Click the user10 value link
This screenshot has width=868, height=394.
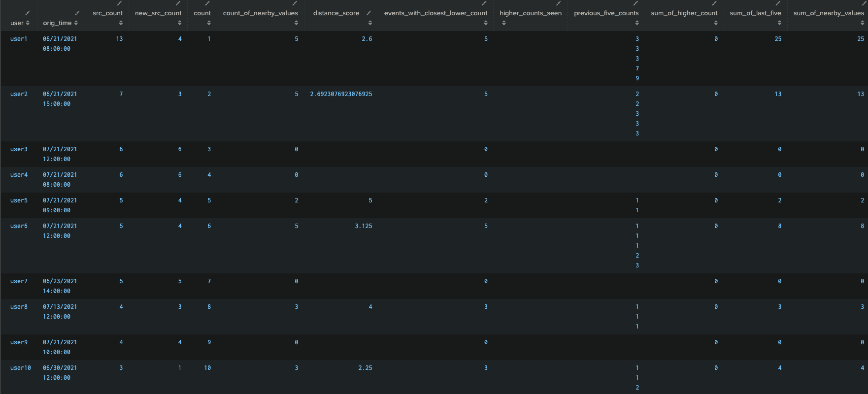point(21,368)
